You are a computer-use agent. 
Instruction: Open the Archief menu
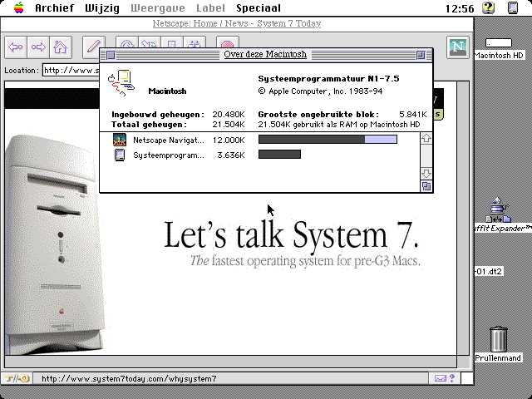pos(54,7)
